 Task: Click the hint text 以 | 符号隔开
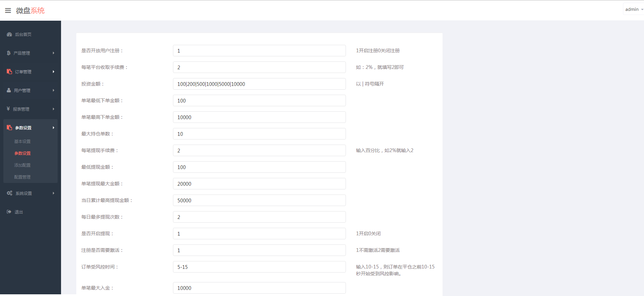coord(370,84)
